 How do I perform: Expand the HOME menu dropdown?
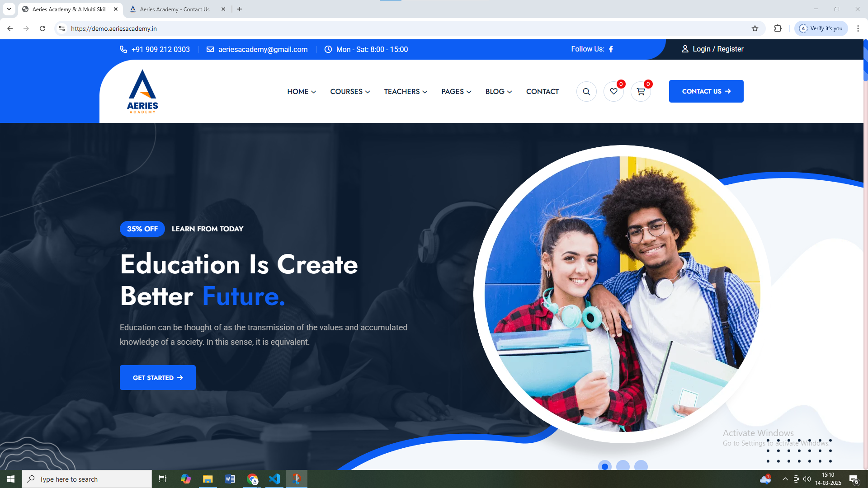[302, 91]
